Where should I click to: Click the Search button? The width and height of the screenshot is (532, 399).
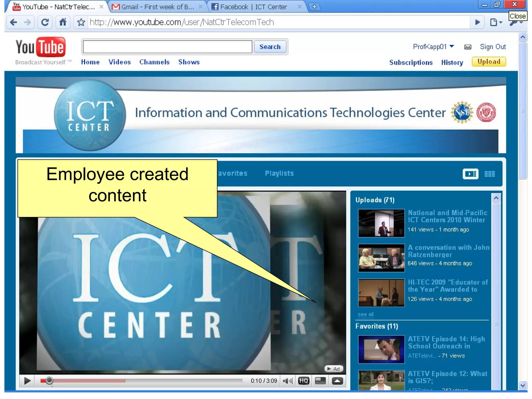(x=270, y=47)
